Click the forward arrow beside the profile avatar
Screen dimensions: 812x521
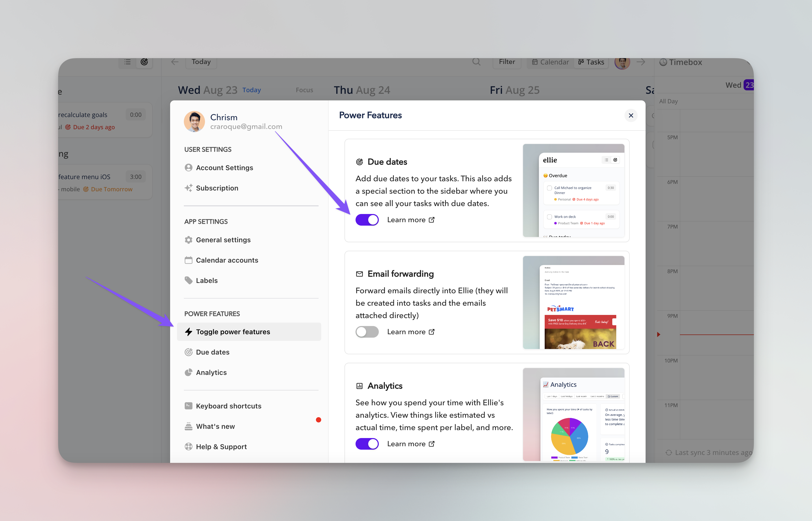[x=641, y=62]
